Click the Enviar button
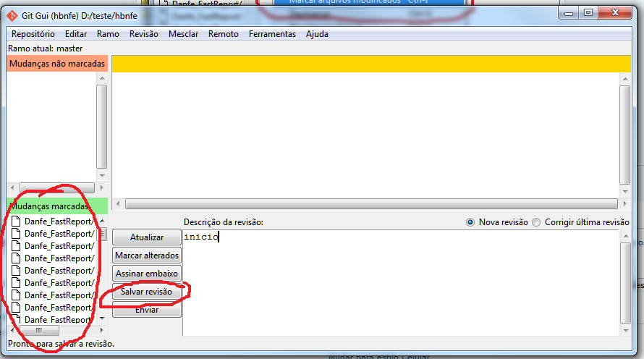Viewport: 644px width, 359px height. 147,310
